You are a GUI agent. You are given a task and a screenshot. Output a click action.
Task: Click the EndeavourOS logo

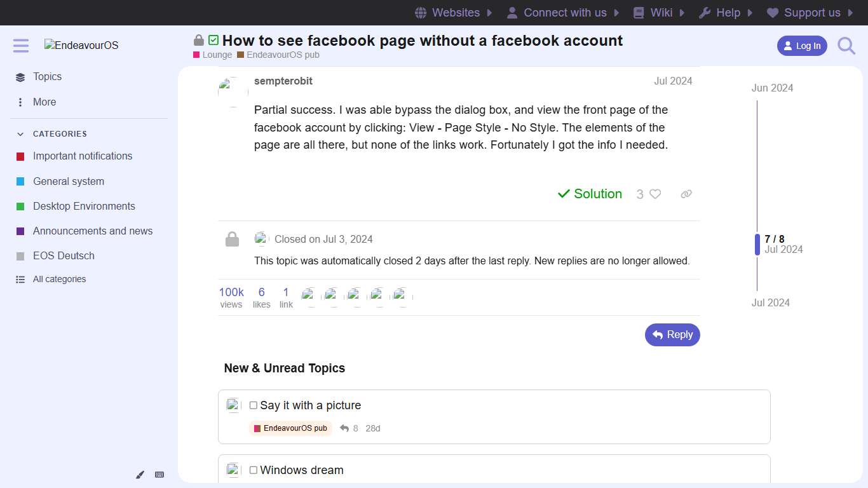[81, 45]
